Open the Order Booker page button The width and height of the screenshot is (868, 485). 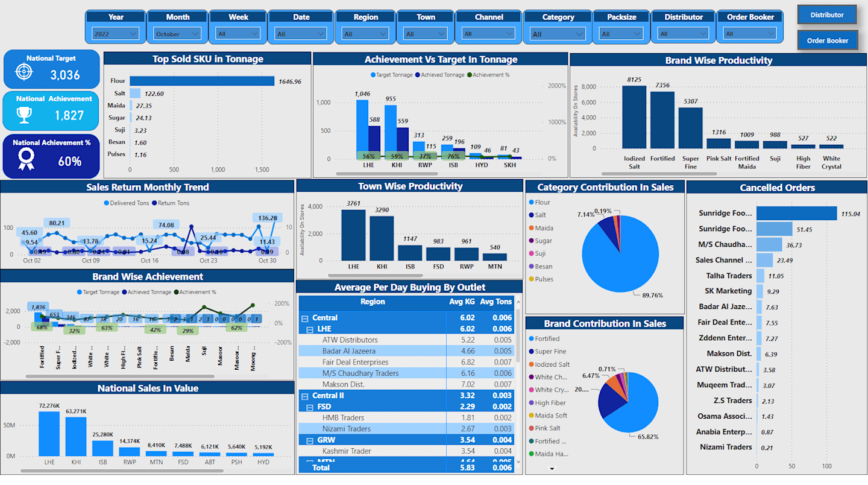tap(827, 40)
